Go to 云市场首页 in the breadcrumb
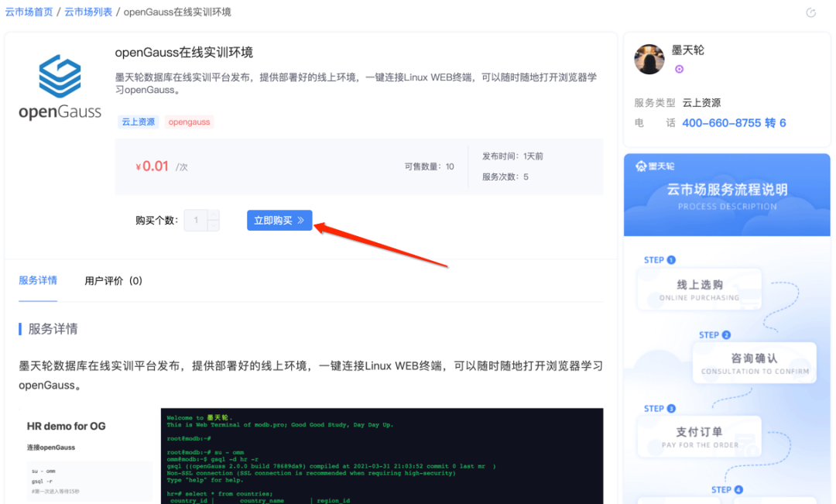The height and width of the screenshot is (504, 836). coord(29,12)
